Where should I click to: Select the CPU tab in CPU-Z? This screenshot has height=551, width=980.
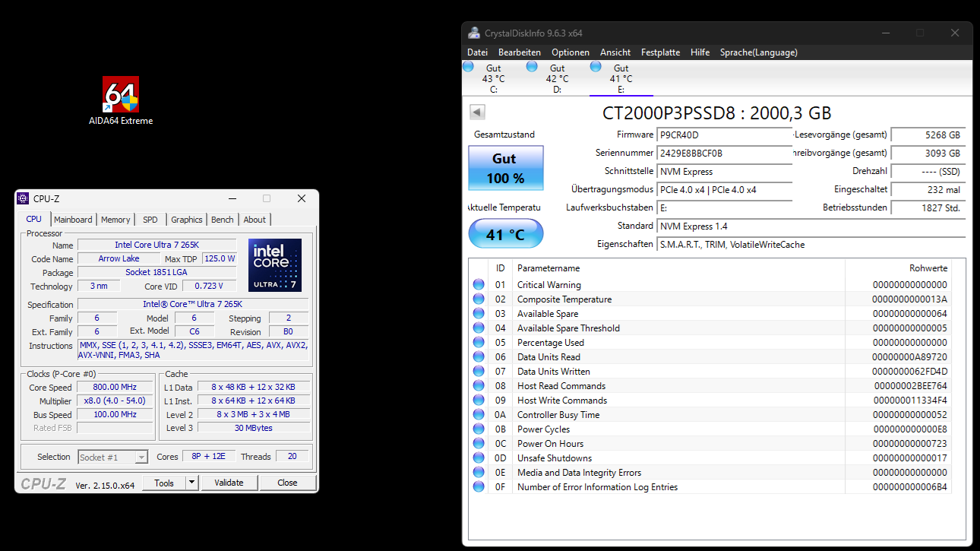click(x=34, y=219)
